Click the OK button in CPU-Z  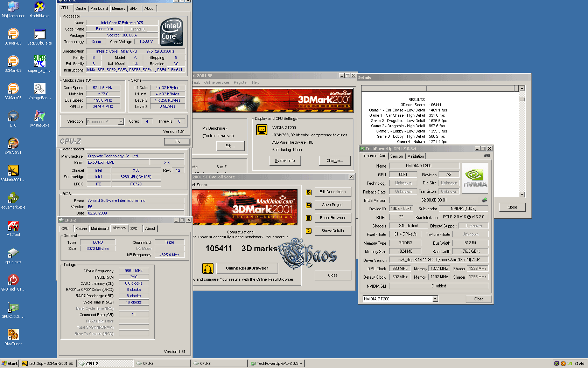[x=177, y=142]
